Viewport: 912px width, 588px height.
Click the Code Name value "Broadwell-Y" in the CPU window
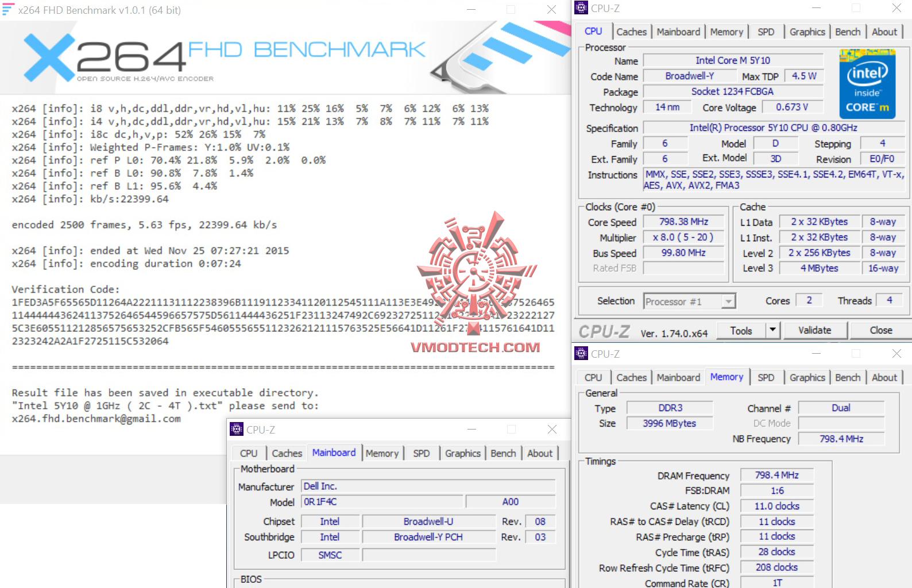tap(690, 76)
